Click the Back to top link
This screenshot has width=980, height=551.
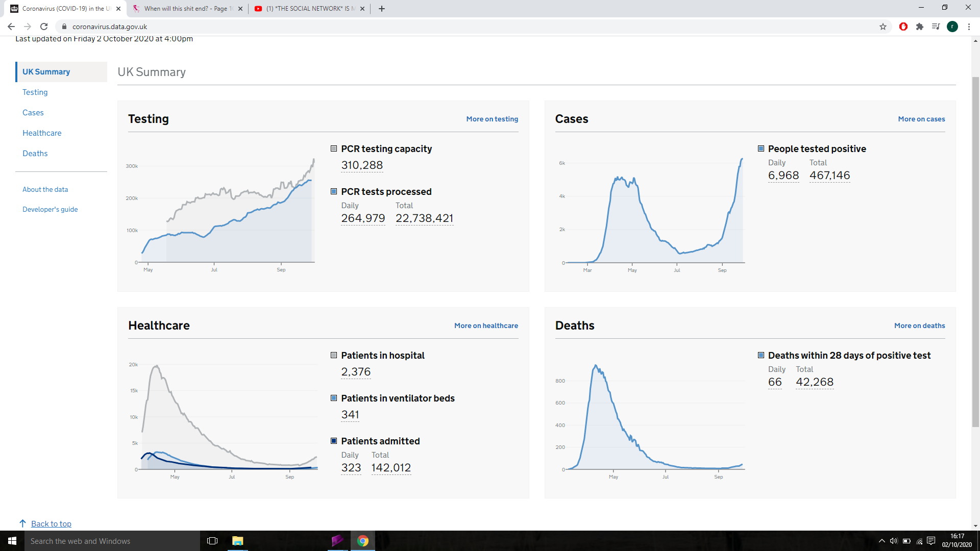click(x=51, y=524)
